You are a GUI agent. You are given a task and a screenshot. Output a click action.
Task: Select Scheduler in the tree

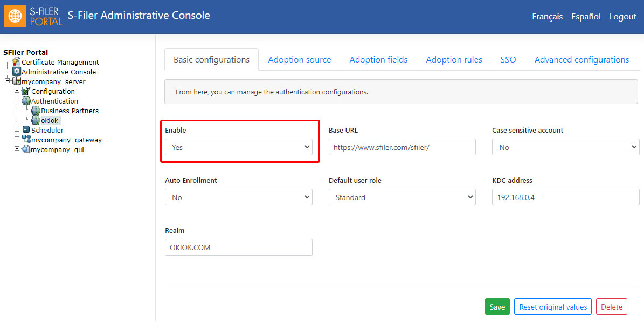47,130
